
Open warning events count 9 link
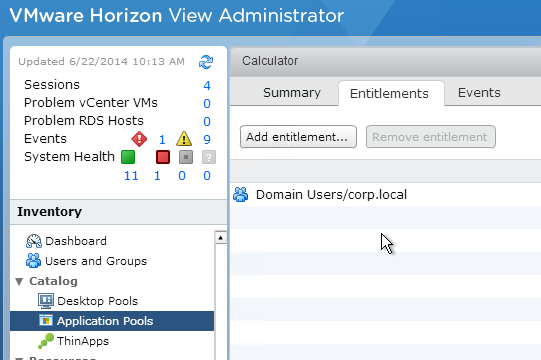point(207,139)
